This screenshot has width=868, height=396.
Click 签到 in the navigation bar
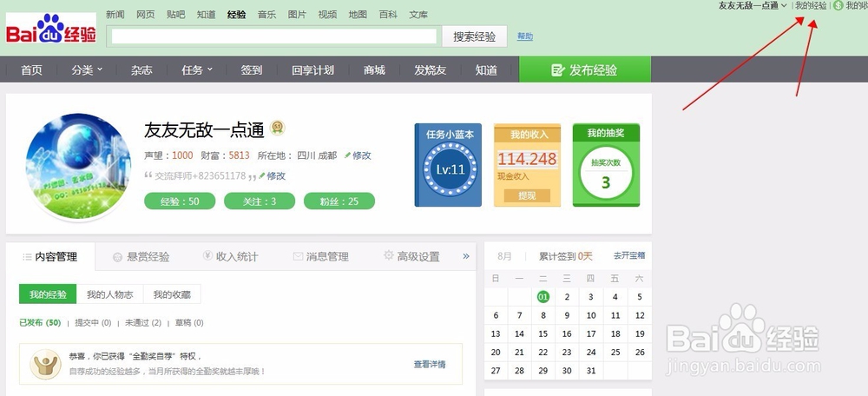tap(252, 69)
